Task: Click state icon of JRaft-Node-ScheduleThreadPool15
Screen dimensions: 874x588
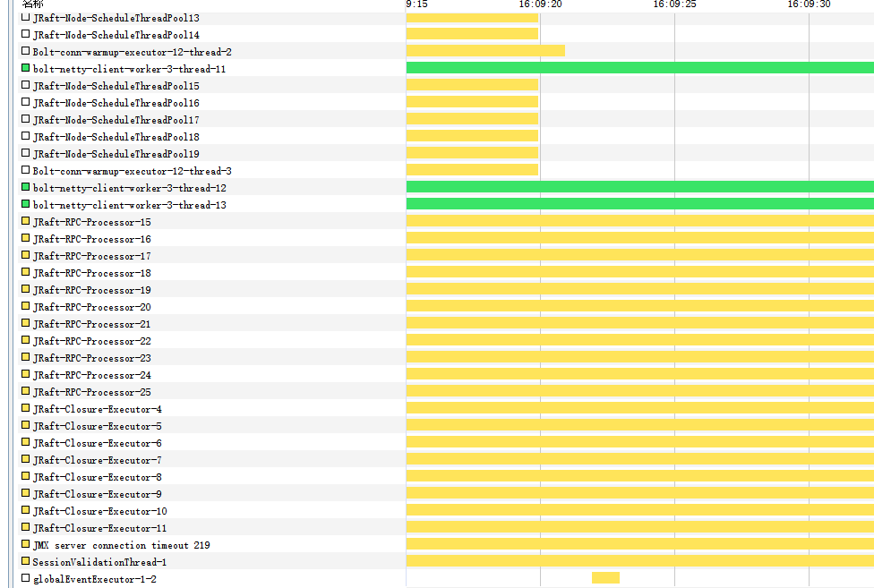Action: tap(25, 85)
